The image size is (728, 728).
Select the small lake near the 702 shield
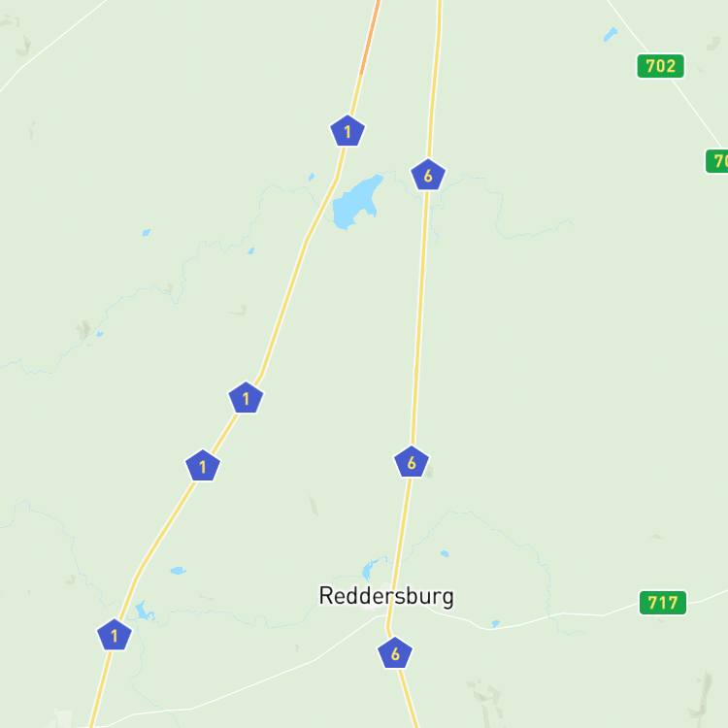click(611, 34)
